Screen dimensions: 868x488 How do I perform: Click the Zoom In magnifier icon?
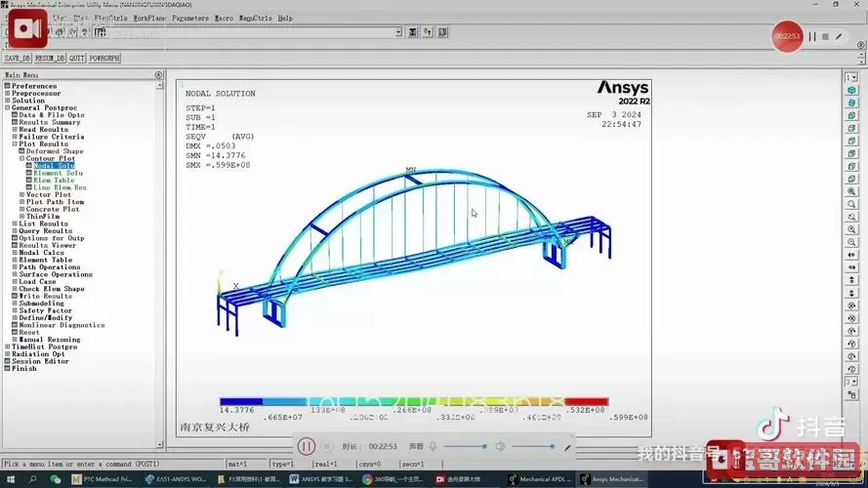[x=852, y=229]
